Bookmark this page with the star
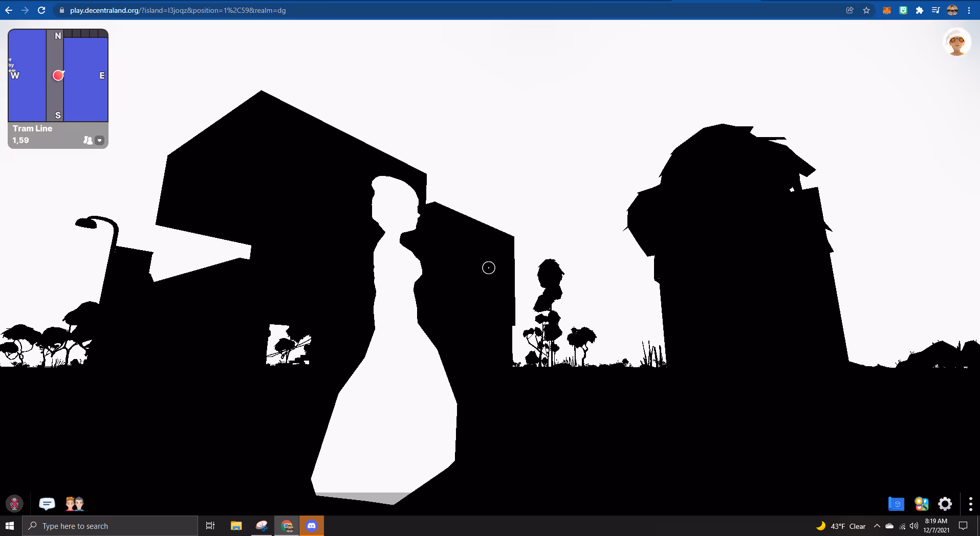 pyautogui.click(x=866, y=10)
